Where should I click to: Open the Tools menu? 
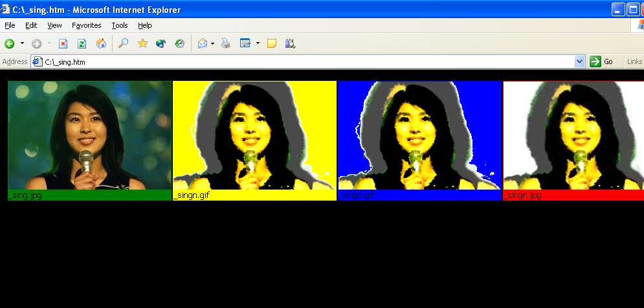click(x=120, y=25)
